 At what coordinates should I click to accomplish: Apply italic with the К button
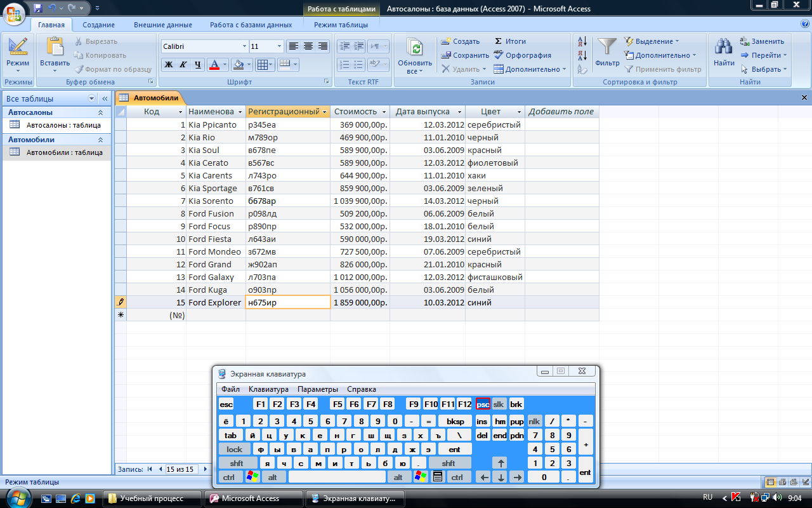[183, 64]
